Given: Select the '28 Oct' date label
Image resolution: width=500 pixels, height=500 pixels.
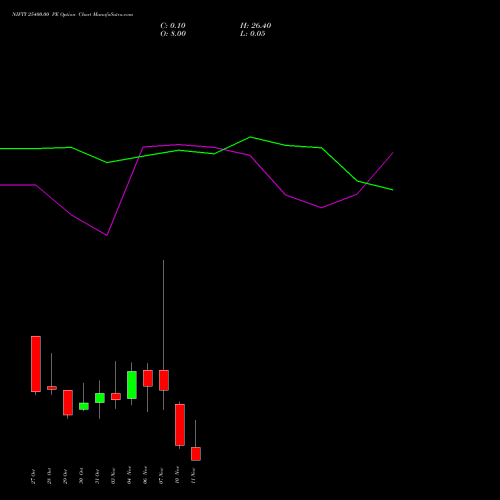Looking at the screenshot, I should tap(49, 476).
